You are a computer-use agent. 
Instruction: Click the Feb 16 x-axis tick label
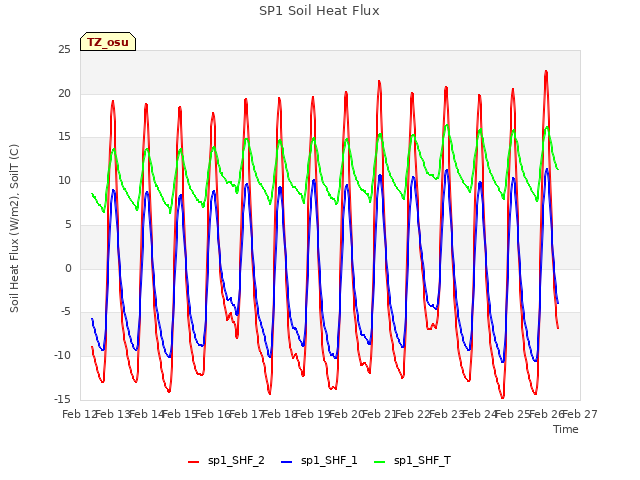pos(213,414)
